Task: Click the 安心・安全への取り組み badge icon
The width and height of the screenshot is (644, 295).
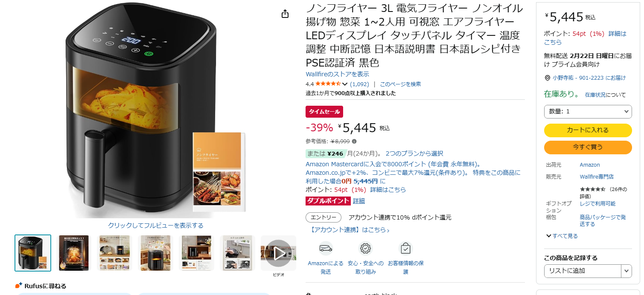Action: click(365, 248)
